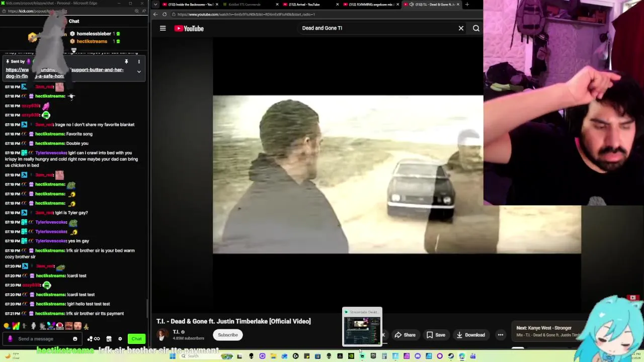The width and height of the screenshot is (644, 362).
Task: Type in the 'Send a message' field
Action: [x=43, y=339]
